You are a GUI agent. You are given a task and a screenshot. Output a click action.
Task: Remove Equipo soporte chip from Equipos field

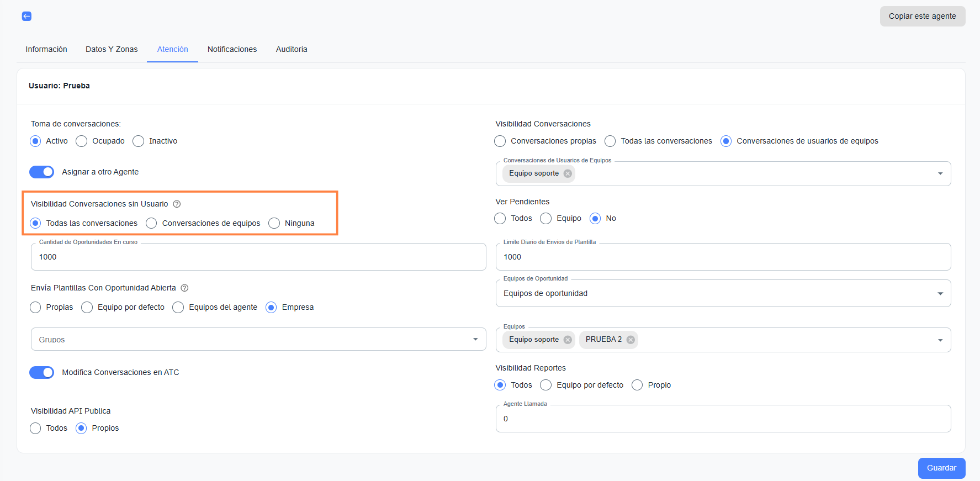point(568,340)
